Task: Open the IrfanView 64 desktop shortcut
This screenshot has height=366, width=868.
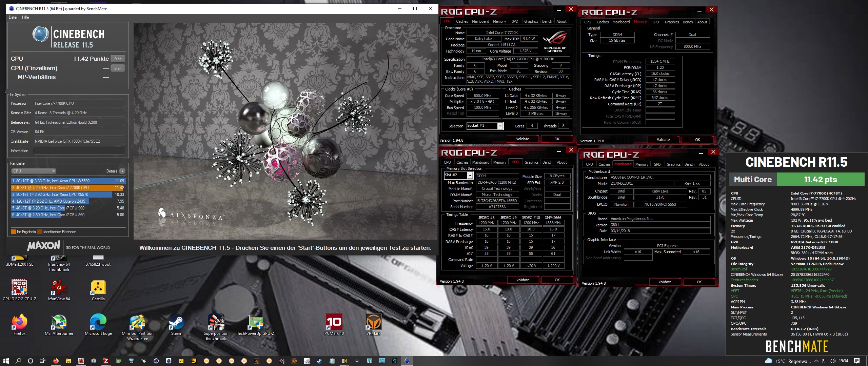Action: 59,290
